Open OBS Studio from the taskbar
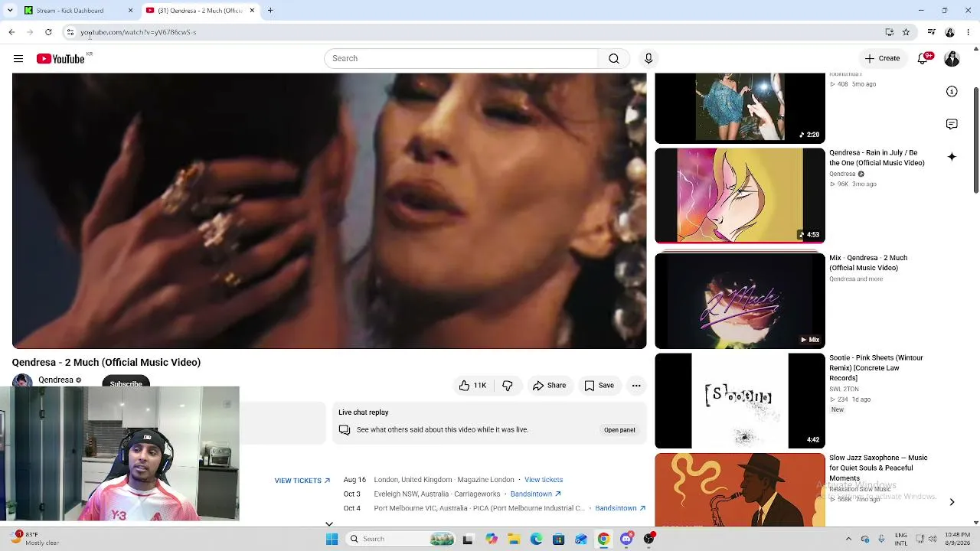 pos(649,540)
